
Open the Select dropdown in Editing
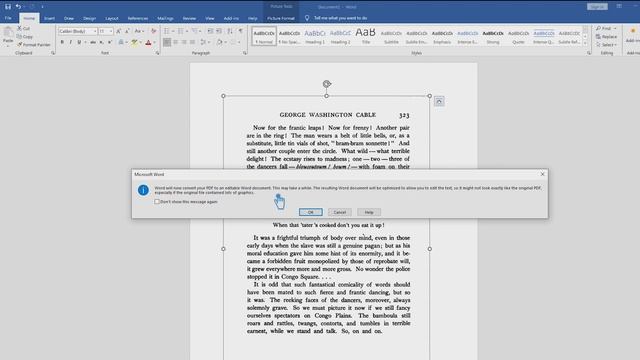pyautogui.click(x=607, y=45)
